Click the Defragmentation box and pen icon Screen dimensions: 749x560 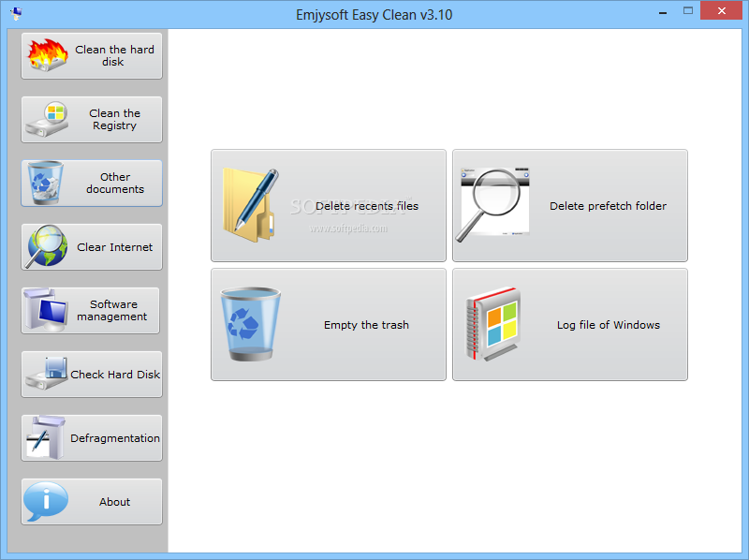pos(46,437)
